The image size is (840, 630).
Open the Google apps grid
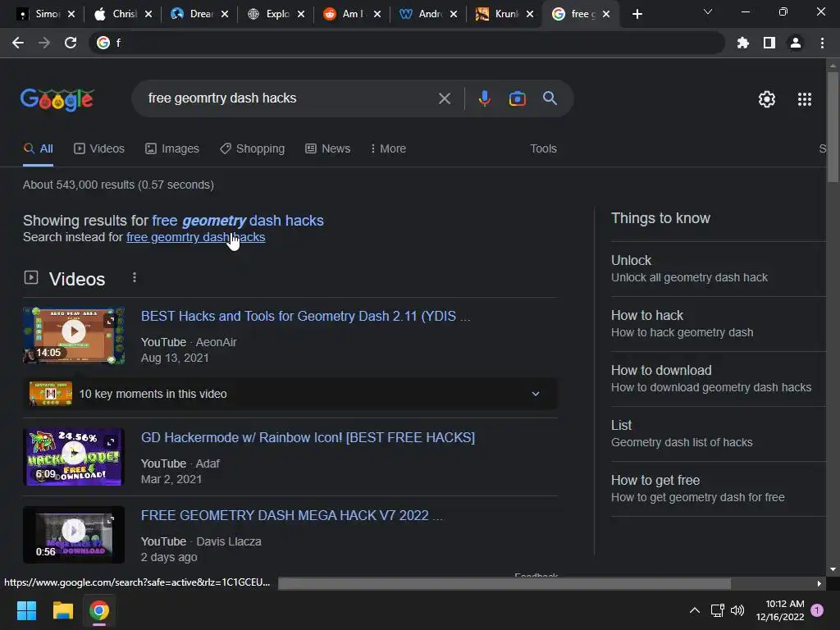tap(804, 99)
